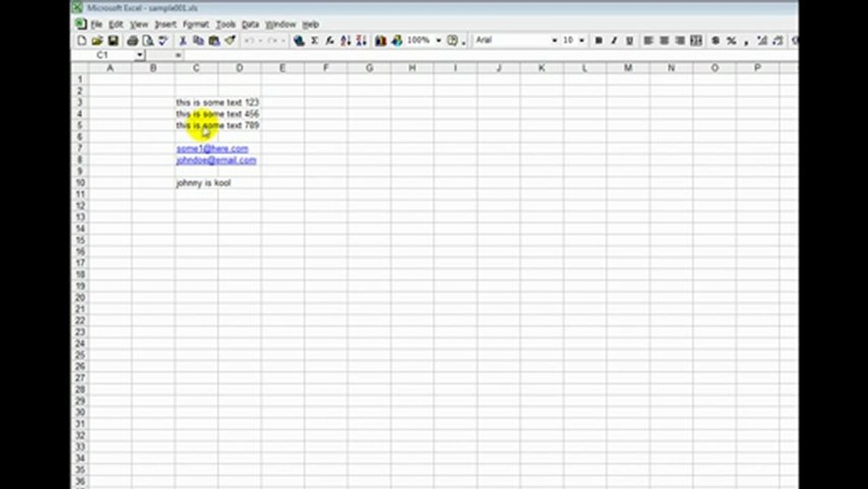The height and width of the screenshot is (489, 868).
Task: Open the Help menu
Action: 310,24
